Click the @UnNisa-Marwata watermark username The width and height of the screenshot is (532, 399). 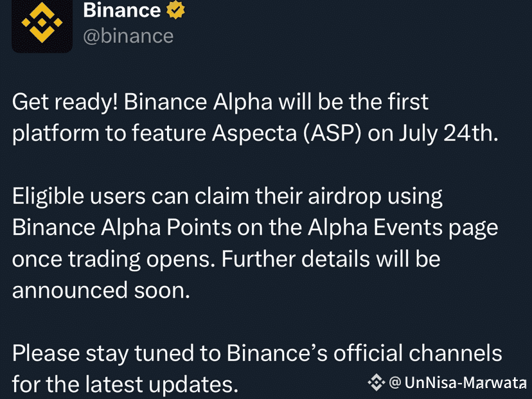(459, 384)
